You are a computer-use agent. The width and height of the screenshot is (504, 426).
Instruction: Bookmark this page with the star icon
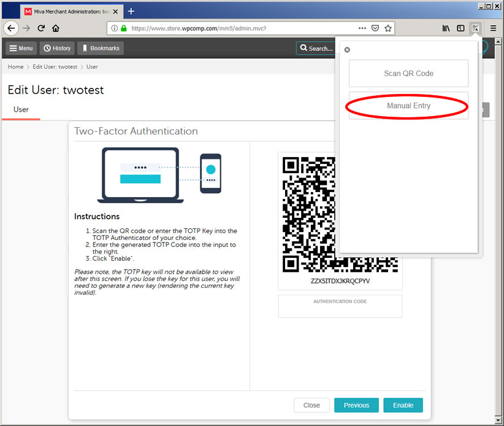click(x=388, y=28)
